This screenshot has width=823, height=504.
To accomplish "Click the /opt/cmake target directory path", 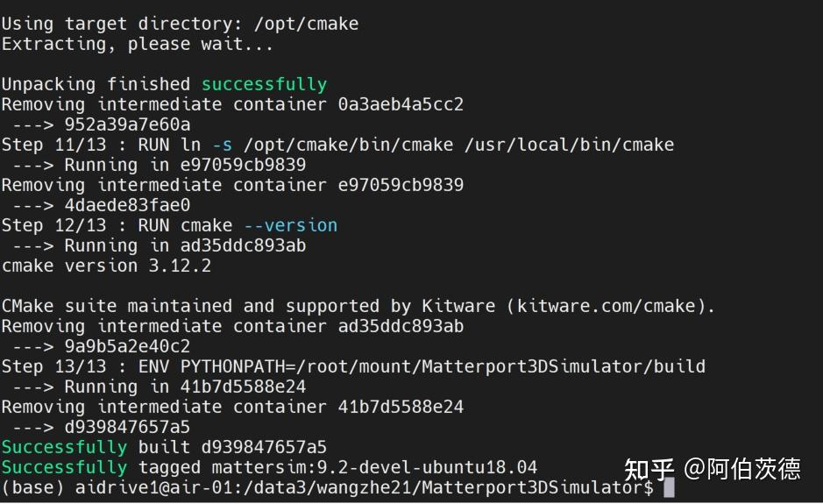I will pos(306,24).
